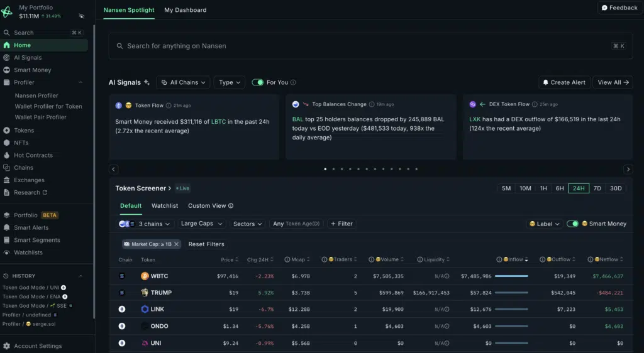The image size is (644, 353).
Task: Toggle the Smart Money switch
Action: [x=572, y=224]
